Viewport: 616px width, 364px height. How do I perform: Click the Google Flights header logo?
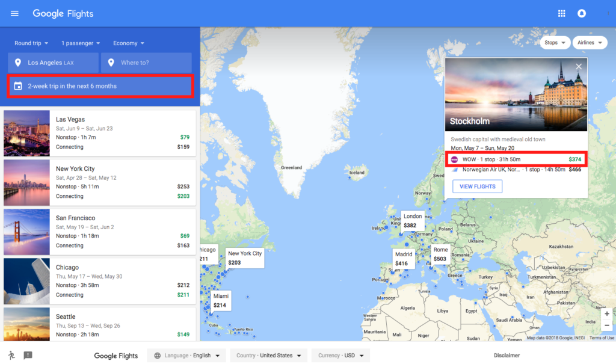(x=63, y=13)
